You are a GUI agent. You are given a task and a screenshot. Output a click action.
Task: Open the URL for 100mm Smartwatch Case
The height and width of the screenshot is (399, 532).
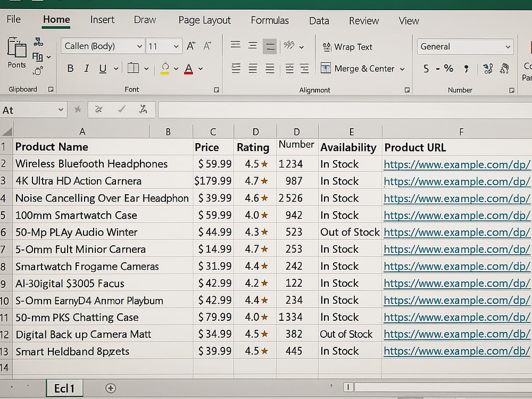[456, 215]
